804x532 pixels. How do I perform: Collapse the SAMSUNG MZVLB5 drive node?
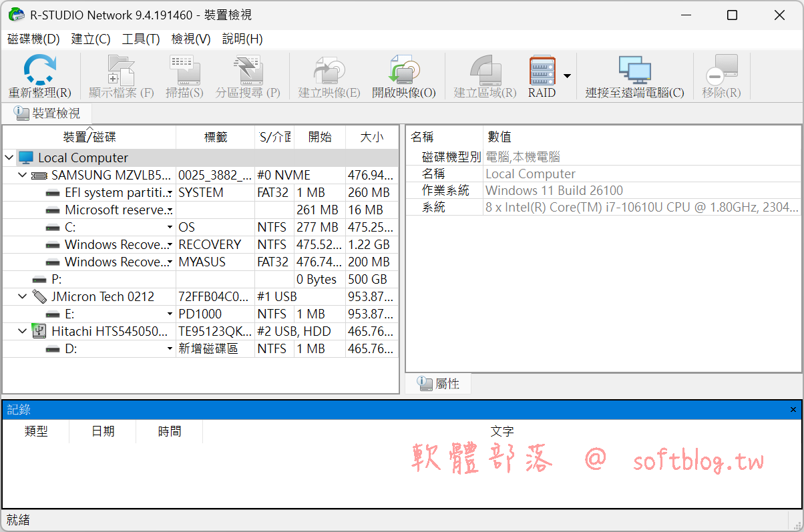tap(23, 176)
